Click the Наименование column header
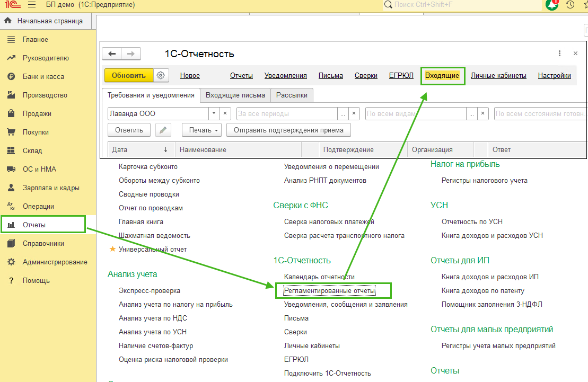Viewport: 588px width, 382px height. [238, 149]
